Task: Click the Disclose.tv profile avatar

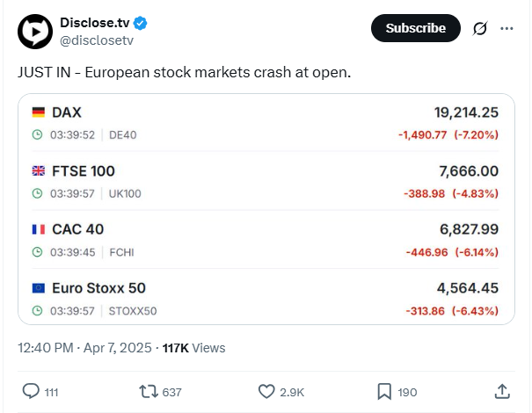Action: [x=35, y=32]
